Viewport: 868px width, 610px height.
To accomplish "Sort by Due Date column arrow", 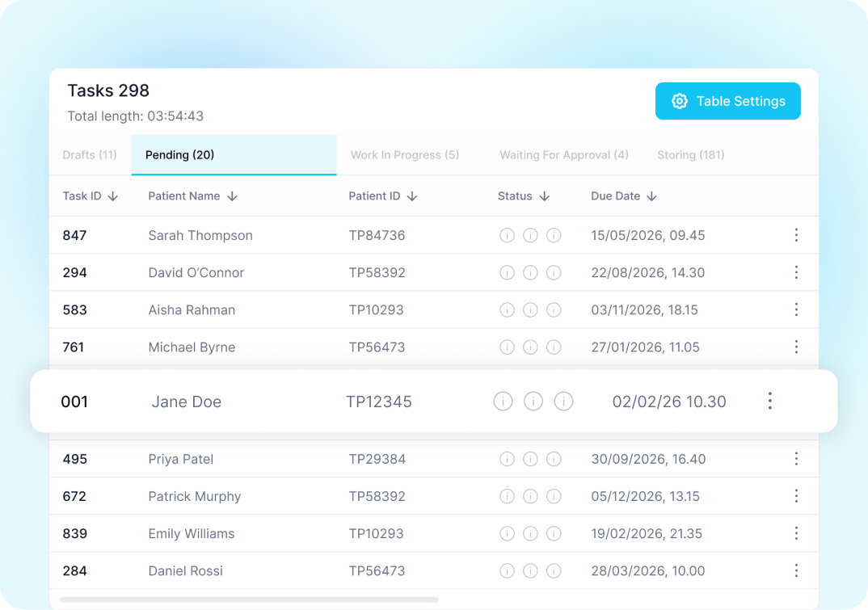I will (651, 196).
